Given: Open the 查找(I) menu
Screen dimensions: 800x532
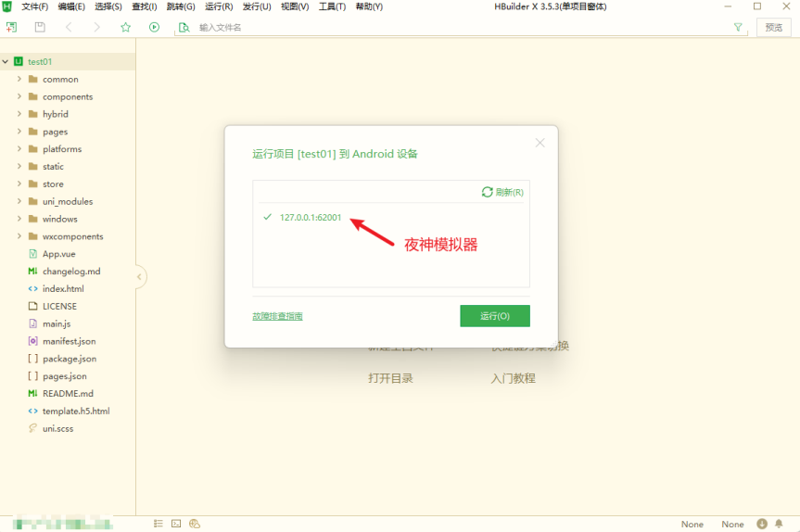Looking at the screenshot, I should pos(145,6).
